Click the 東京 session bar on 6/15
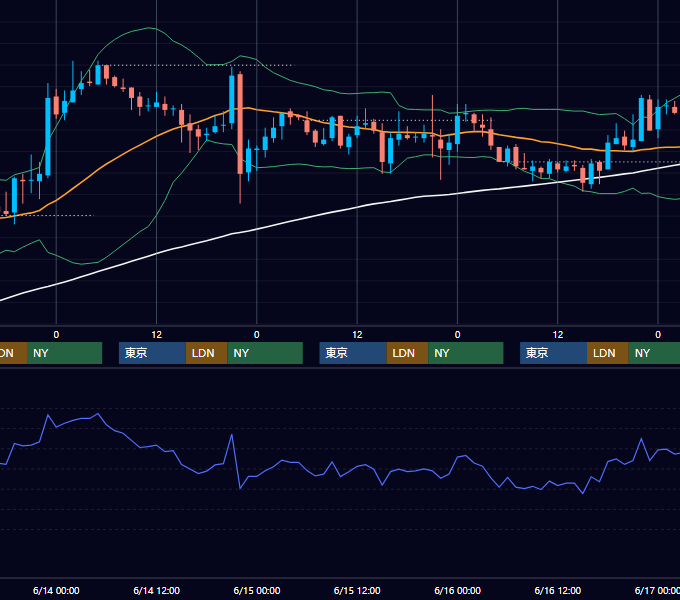680x600 pixels. 353,353
